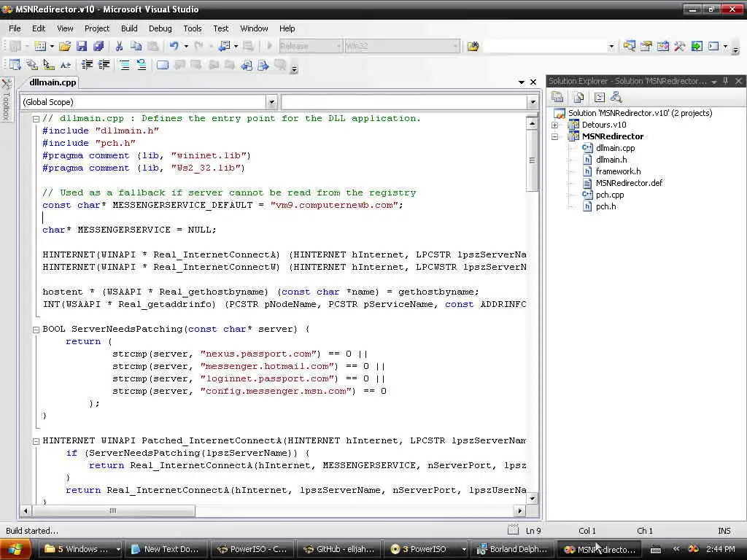Open the Project menu
747x560 pixels.
pos(97,28)
